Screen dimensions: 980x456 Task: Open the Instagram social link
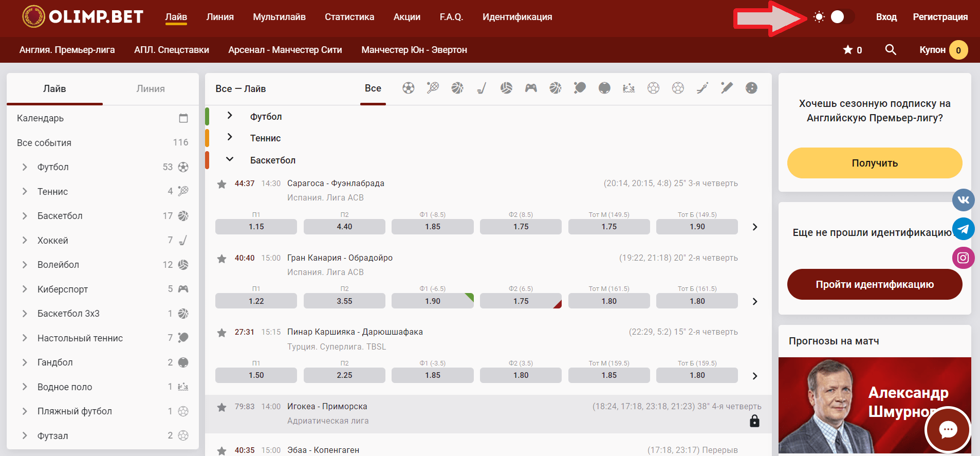point(963,258)
